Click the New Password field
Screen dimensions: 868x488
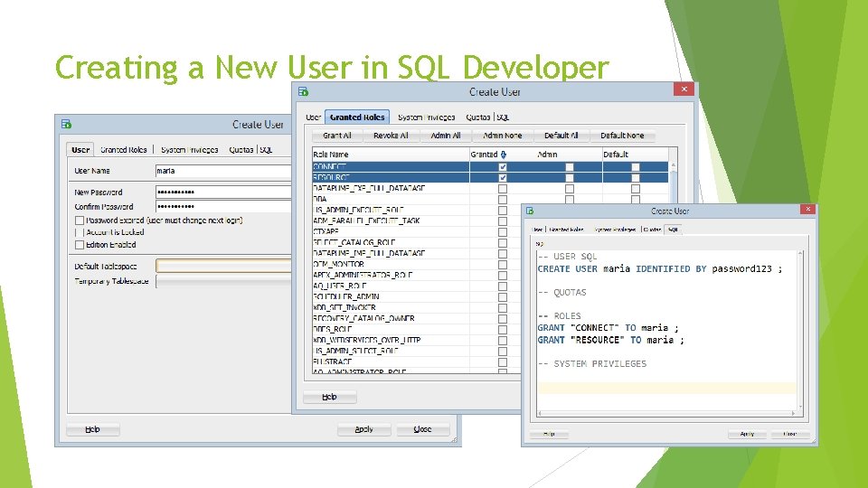[223, 192]
